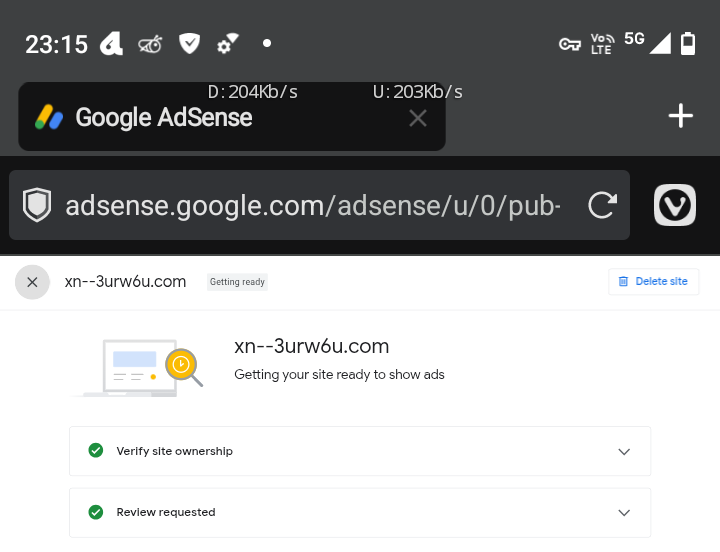Viewport: 720px width, 552px height.
Task: Click the Delete site button
Action: 653,282
